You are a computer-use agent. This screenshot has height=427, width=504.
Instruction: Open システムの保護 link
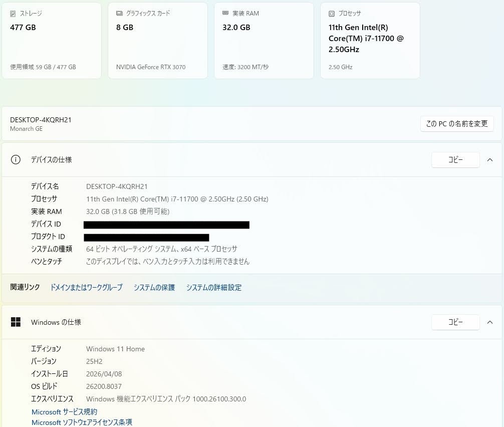click(154, 288)
